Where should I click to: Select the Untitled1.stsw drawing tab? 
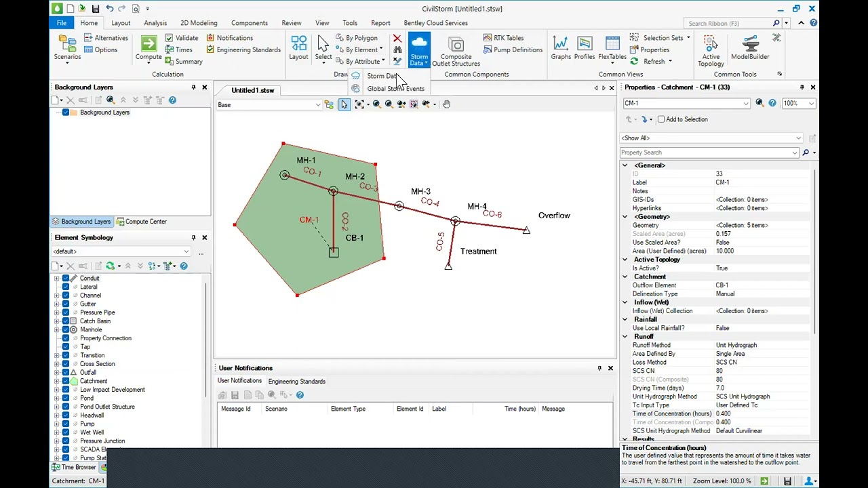tap(252, 91)
